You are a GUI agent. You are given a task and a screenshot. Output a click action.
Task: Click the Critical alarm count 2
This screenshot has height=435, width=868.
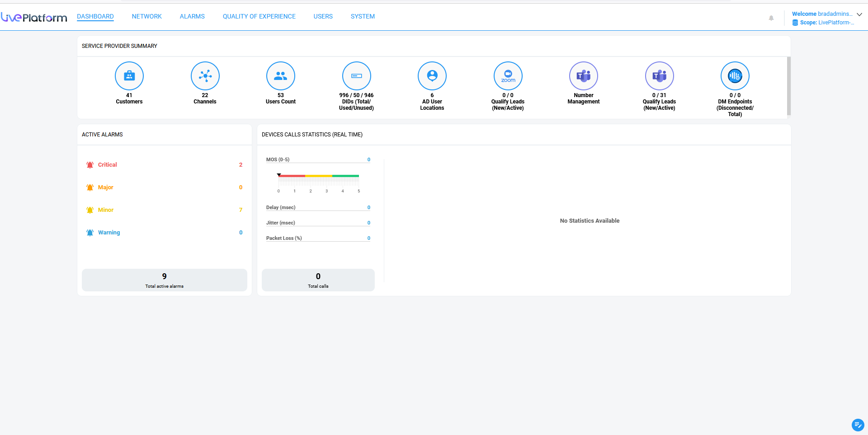coord(241,165)
